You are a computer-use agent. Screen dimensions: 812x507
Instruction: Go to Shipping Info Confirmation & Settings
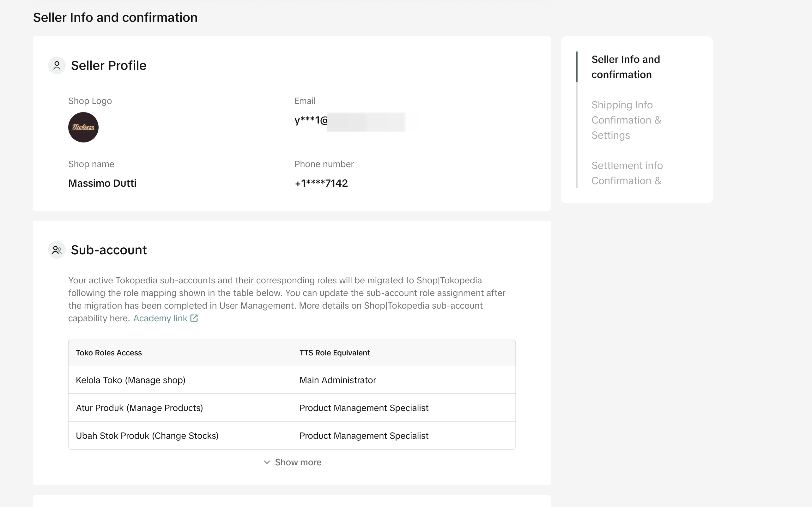(626, 120)
